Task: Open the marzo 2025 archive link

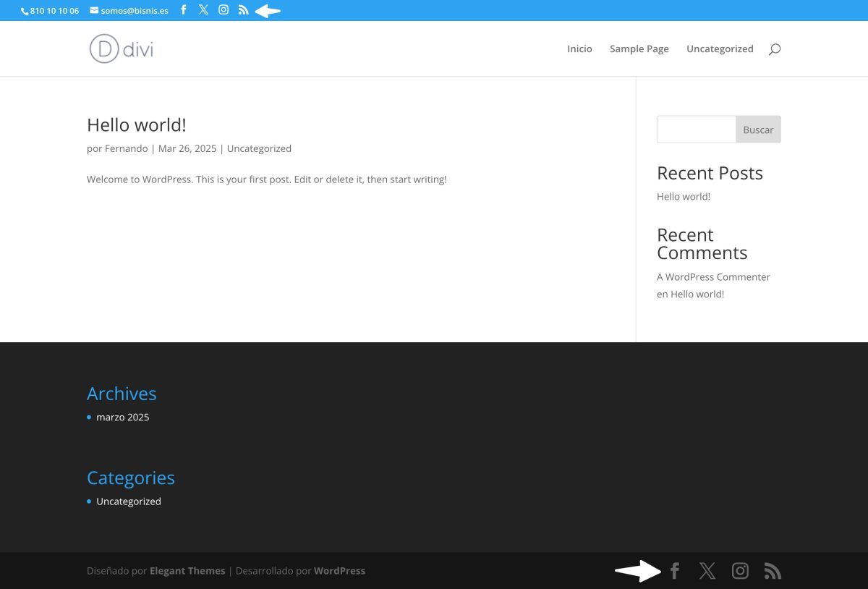Action: pos(123,418)
